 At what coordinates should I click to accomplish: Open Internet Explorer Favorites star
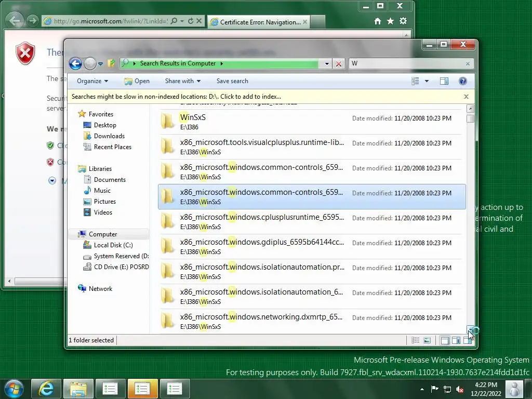click(x=391, y=21)
